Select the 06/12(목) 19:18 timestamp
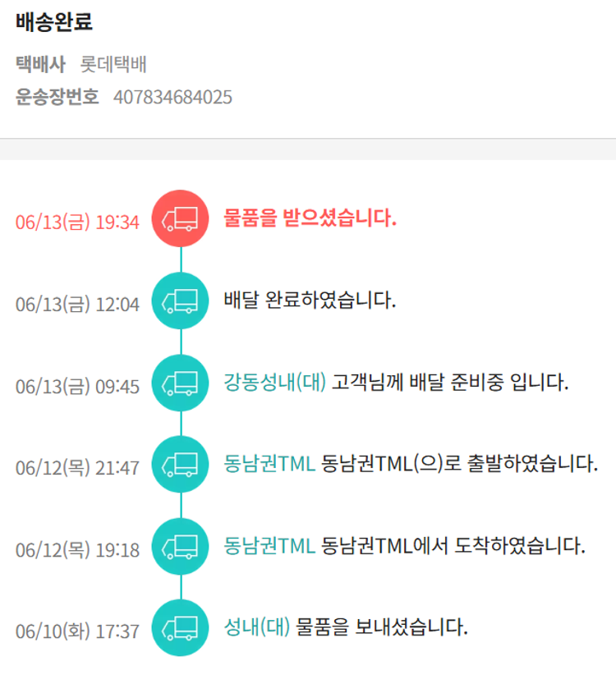 77,550
